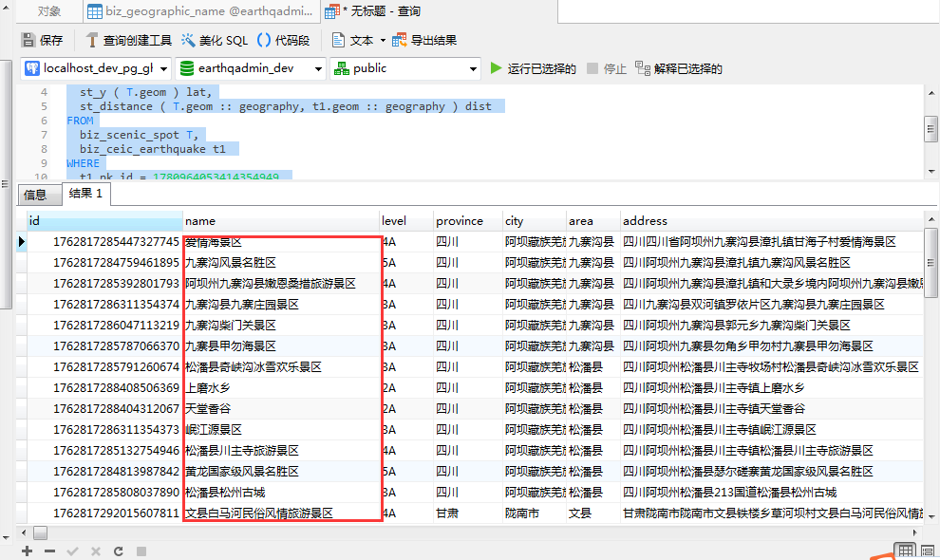
Task: Click Explain Selected (解释已选择的)
Action: pyautogui.click(x=679, y=68)
